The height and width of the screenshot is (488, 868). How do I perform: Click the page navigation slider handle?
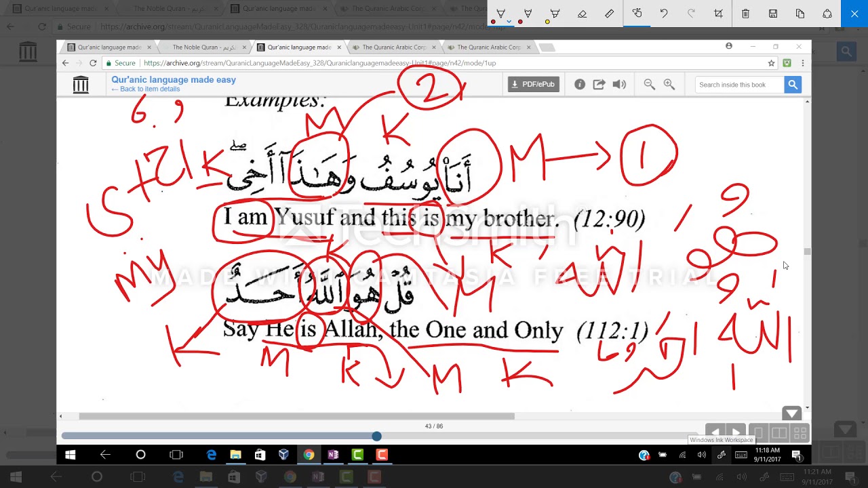coord(376,436)
